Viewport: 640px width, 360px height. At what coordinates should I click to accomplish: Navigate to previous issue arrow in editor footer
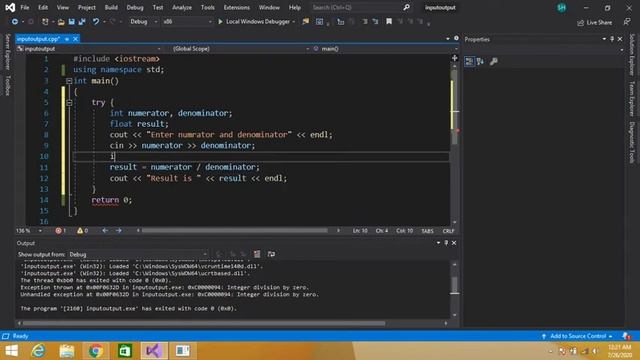pyautogui.click(x=105, y=231)
